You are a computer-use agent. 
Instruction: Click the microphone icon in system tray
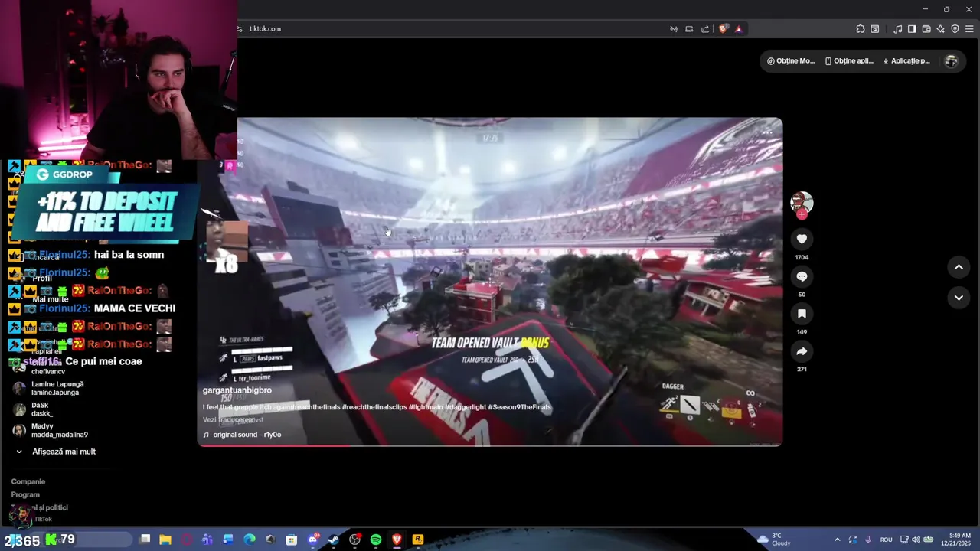[868, 540]
